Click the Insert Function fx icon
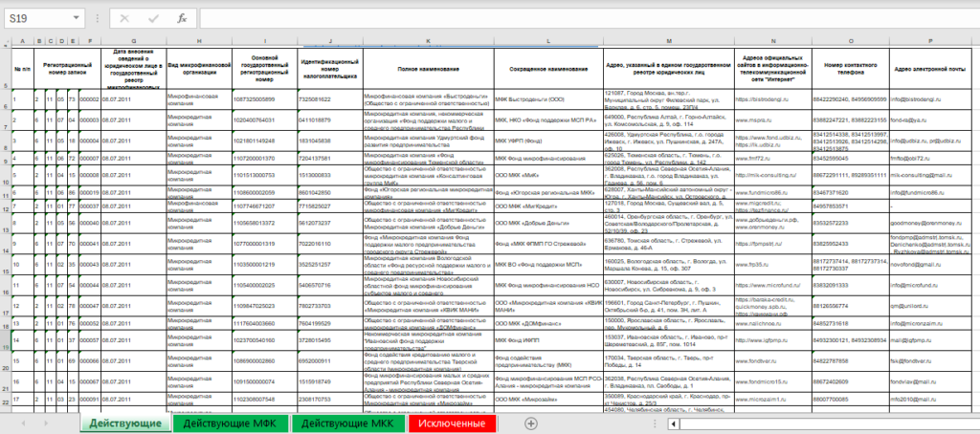 pos(182,18)
